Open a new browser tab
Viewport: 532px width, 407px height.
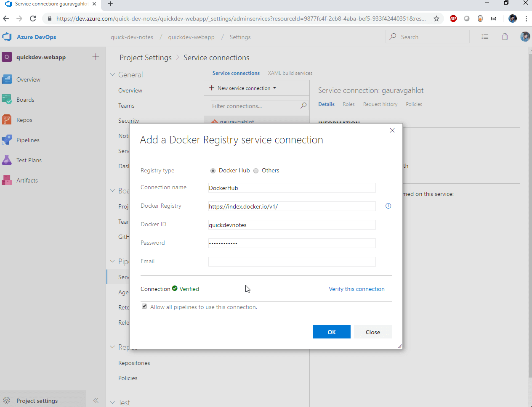pyautogui.click(x=110, y=4)
